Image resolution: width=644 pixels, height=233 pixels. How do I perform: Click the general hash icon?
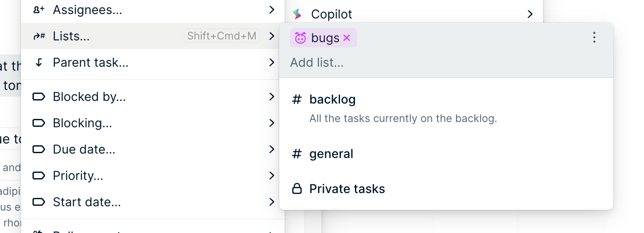[x=297, y=154]
